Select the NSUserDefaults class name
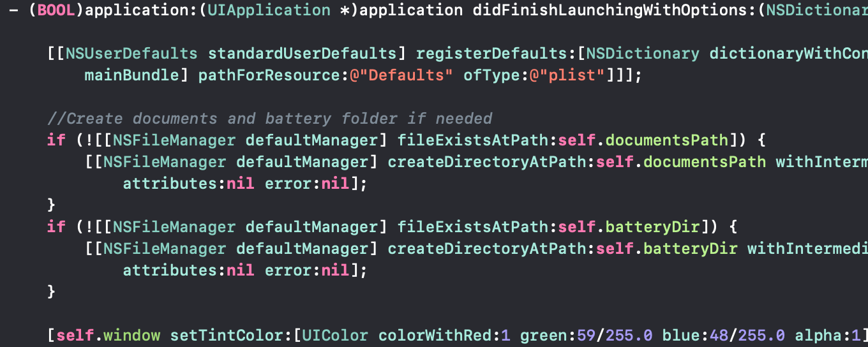 click(x=132, y=54)
